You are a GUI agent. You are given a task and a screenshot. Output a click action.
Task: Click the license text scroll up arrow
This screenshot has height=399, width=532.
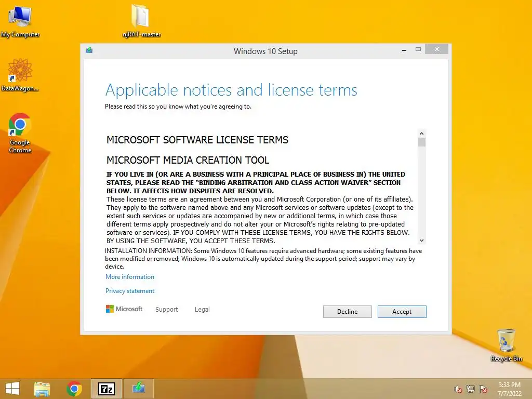[x=421, y=134]
